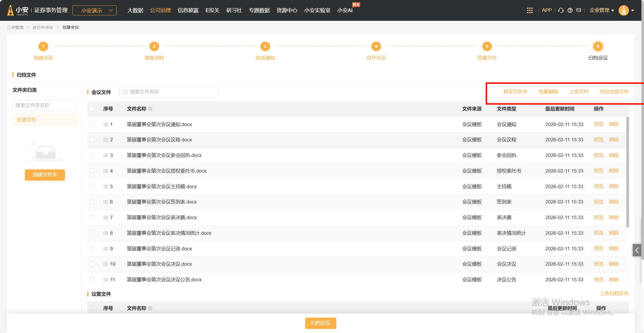Check the select-all checkbox in 会议文件 header

pos(92,109)
